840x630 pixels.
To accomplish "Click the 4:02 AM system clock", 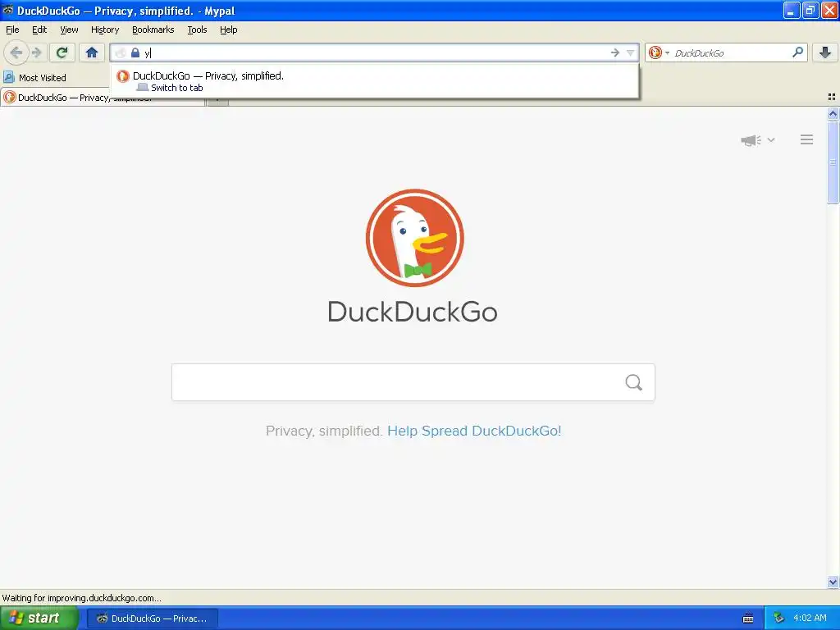I will pos(810,619).
